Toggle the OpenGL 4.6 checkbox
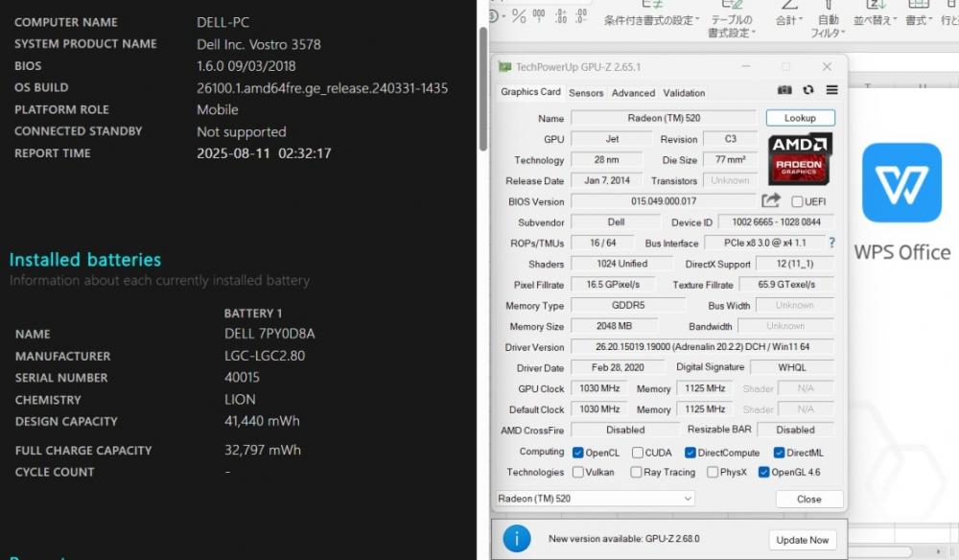 tap(763, 472)
